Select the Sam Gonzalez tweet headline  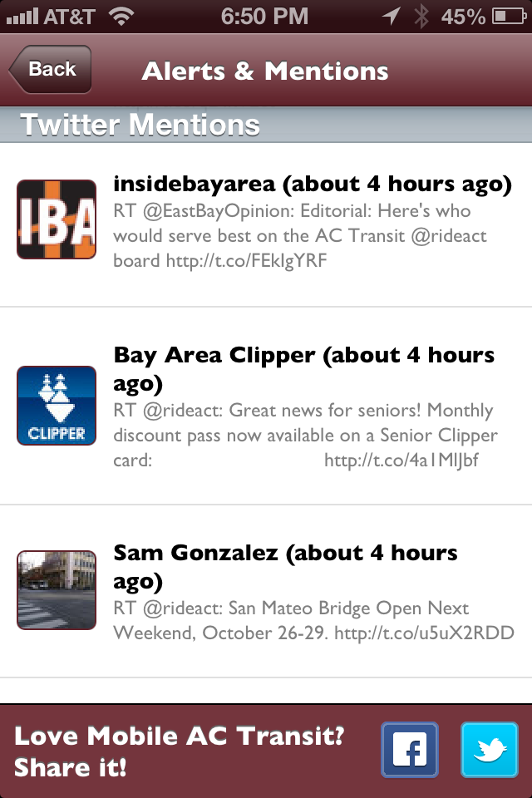285,567
